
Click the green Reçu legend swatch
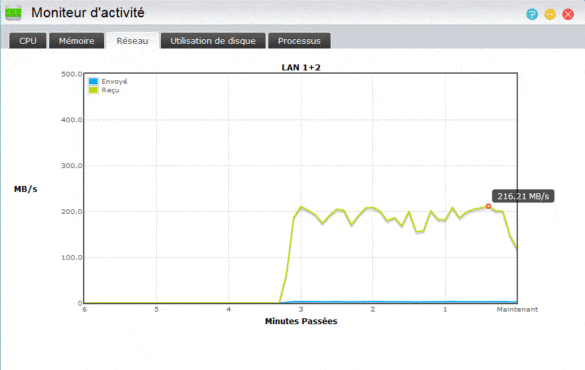(x=93, y=90)
